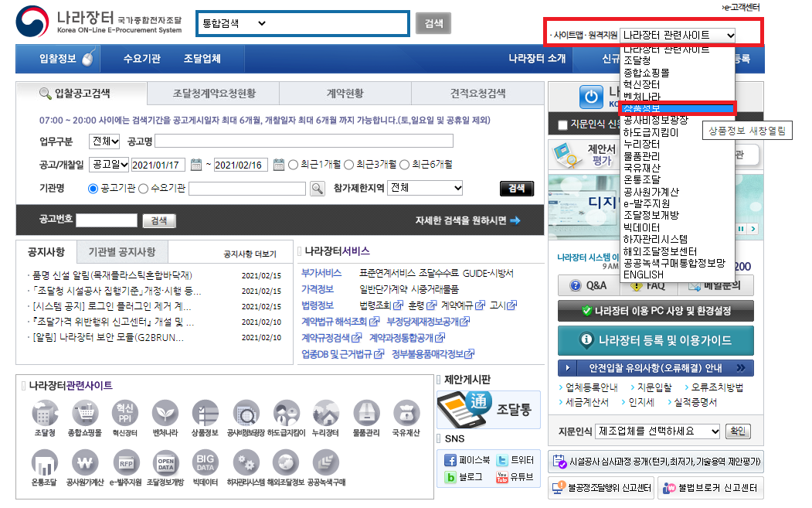Open 자세한 검색을 원하시면 link
Image resolution: width=812 pixels, height=508 pixels.
click(x=467, y=220)
